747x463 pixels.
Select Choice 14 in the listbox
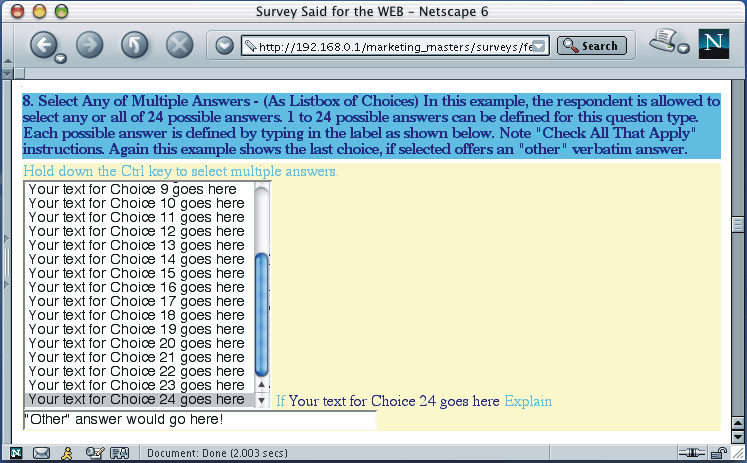(x=139, y=259)
